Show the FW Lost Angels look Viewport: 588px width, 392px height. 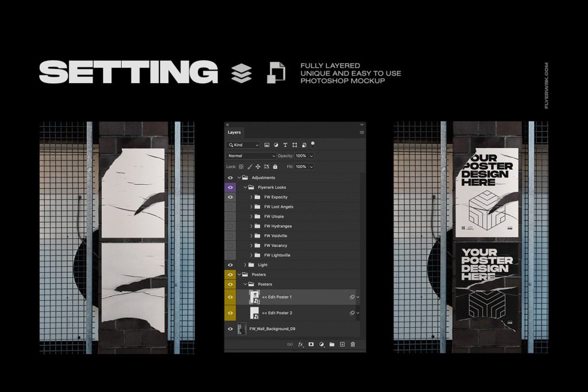pos(230,207)
